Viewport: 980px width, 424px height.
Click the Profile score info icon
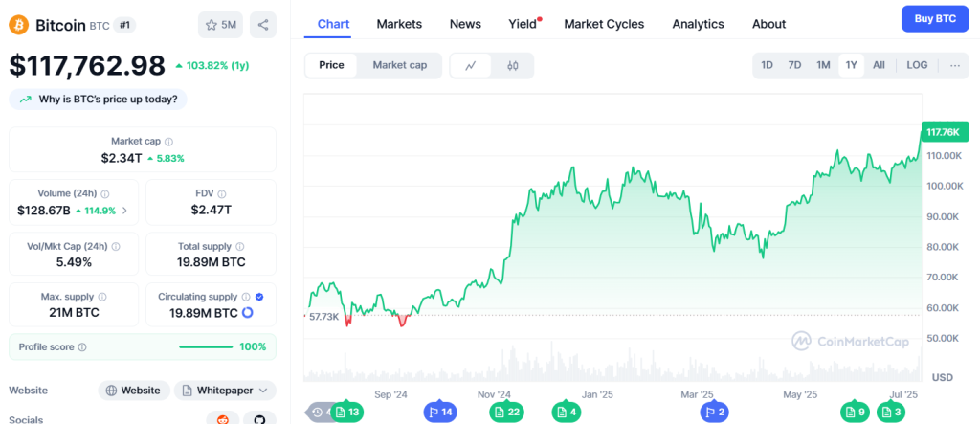pyautogui.click(x=82, y=347)
